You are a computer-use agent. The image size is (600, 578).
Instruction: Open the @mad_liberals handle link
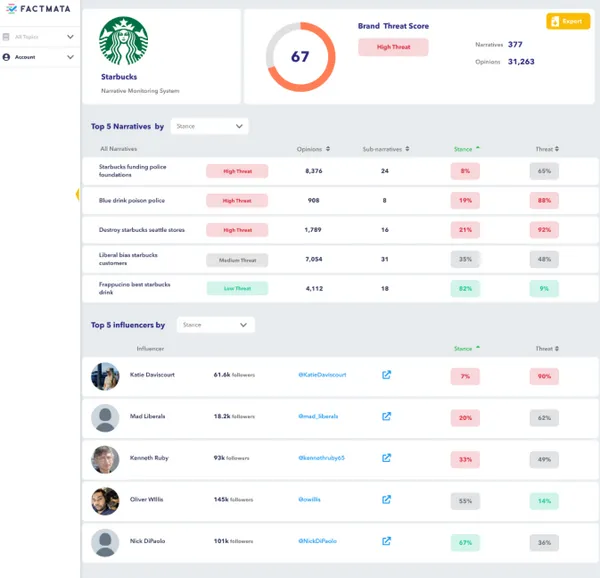pos(318,416)
